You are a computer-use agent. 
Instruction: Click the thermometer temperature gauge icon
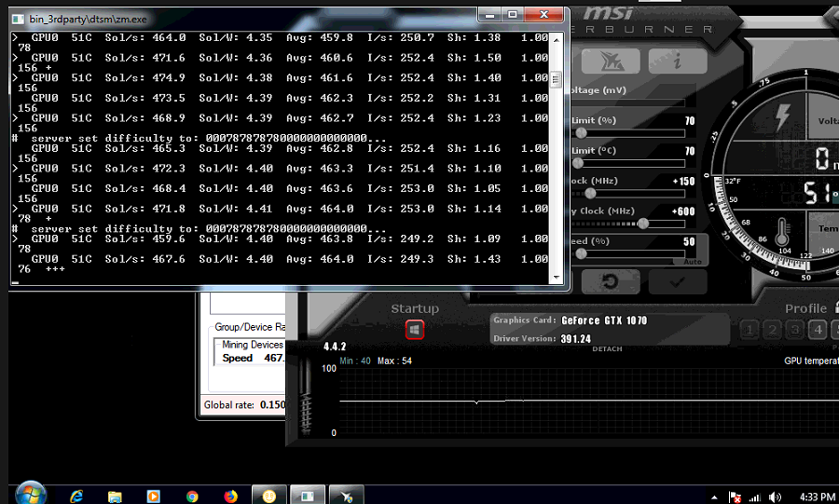(x=782, y=231)
